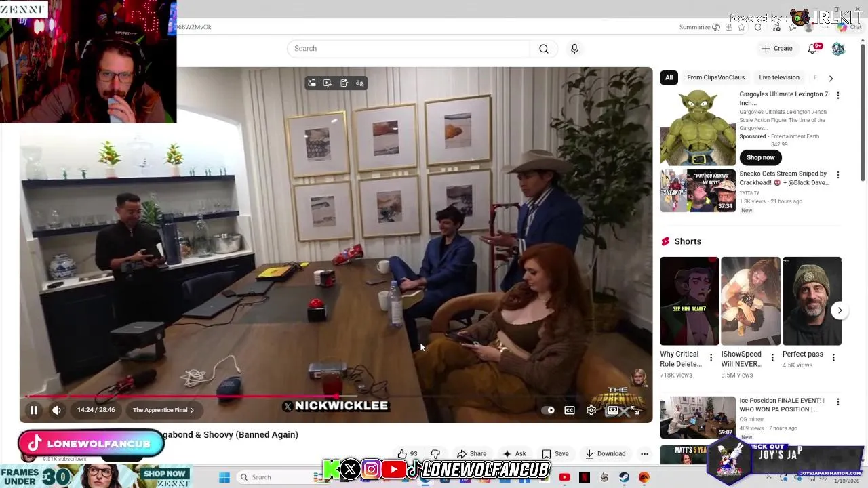Open YouTube app in taskbar
The width and height of the screenshot is (868, 488).
point(565,477)
